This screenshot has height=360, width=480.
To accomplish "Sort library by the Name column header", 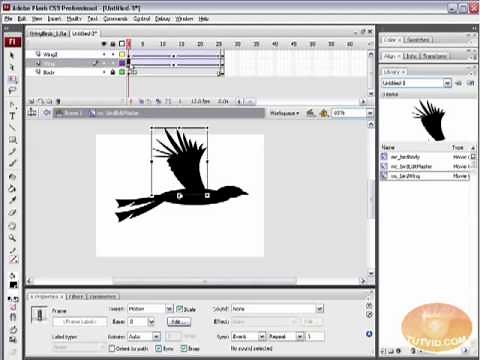I will pos(388,147).
